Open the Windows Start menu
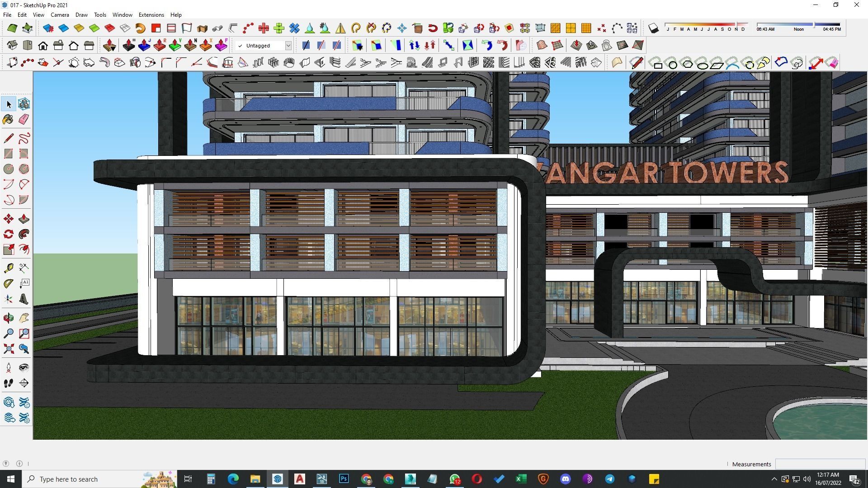The image size is (868, 488). (x=11, y=479)
